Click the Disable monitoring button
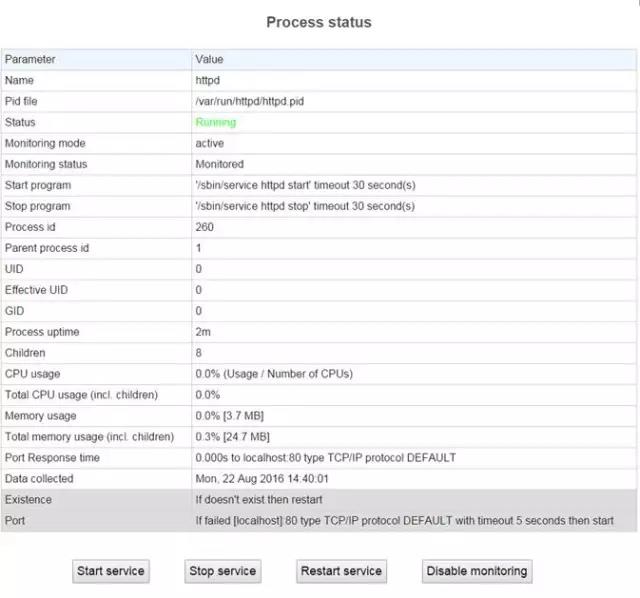Image resolution: width=640 pixels, height=598 pixels. pos(476,571)
